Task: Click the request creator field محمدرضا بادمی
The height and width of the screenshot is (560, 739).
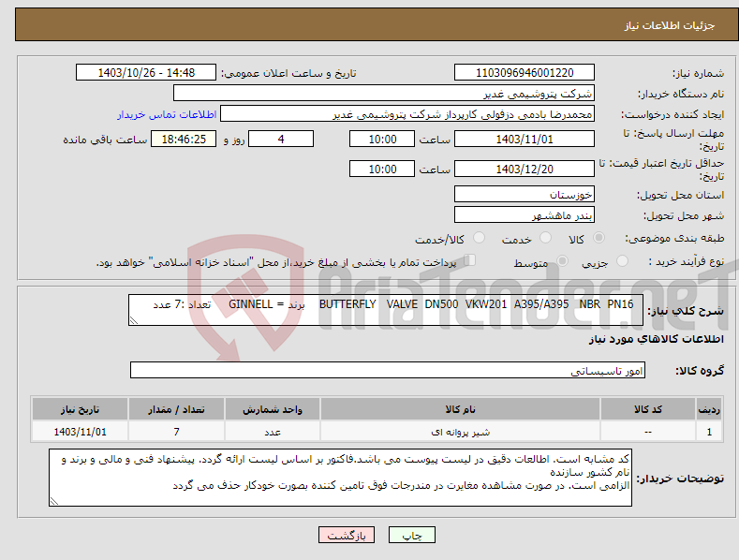Action: [x=407, y=113]
